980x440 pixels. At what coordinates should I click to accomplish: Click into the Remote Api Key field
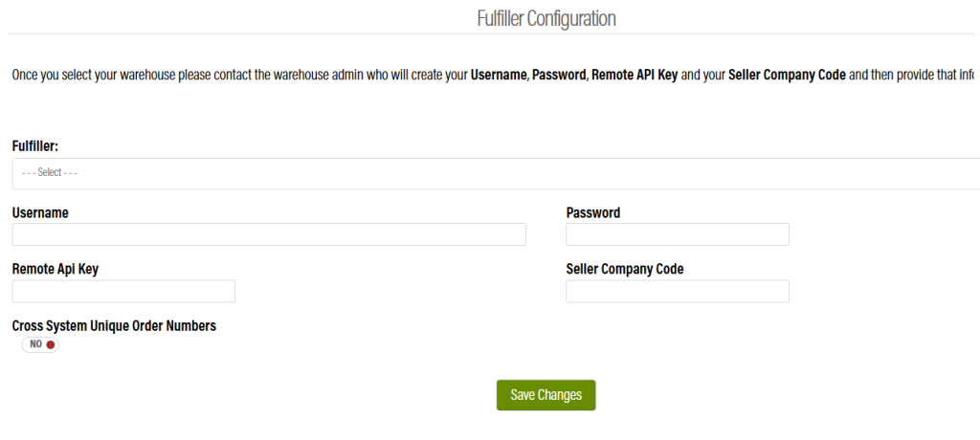123,291
